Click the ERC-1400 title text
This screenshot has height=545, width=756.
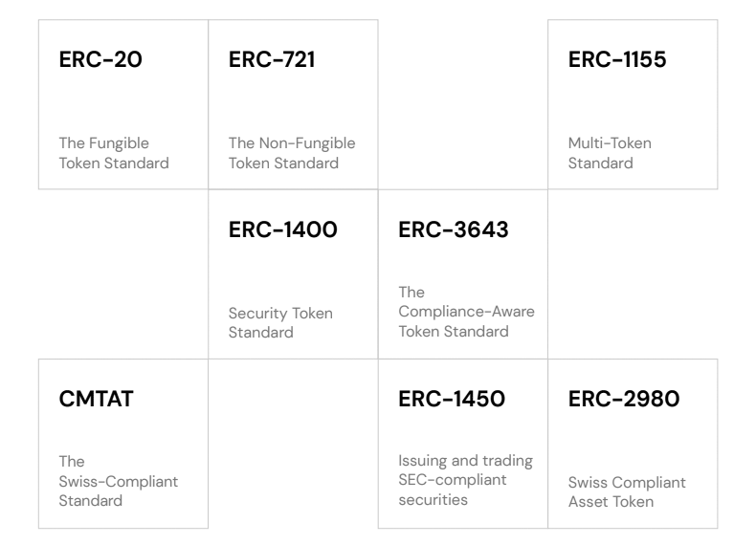pyautogui.click(x=283, y=229)
